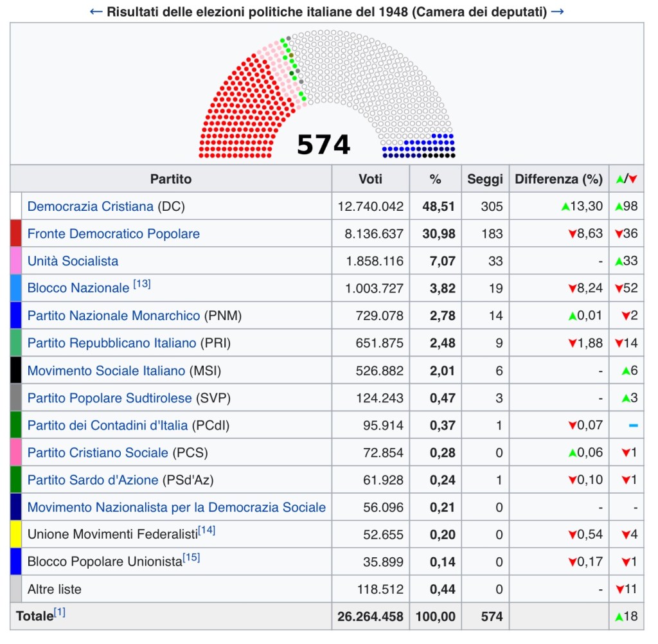Screen dimensions: 658x644
Task: Click footnote 14 after Unione Movimenti Federalisti
Action: (x=206, y=530)
